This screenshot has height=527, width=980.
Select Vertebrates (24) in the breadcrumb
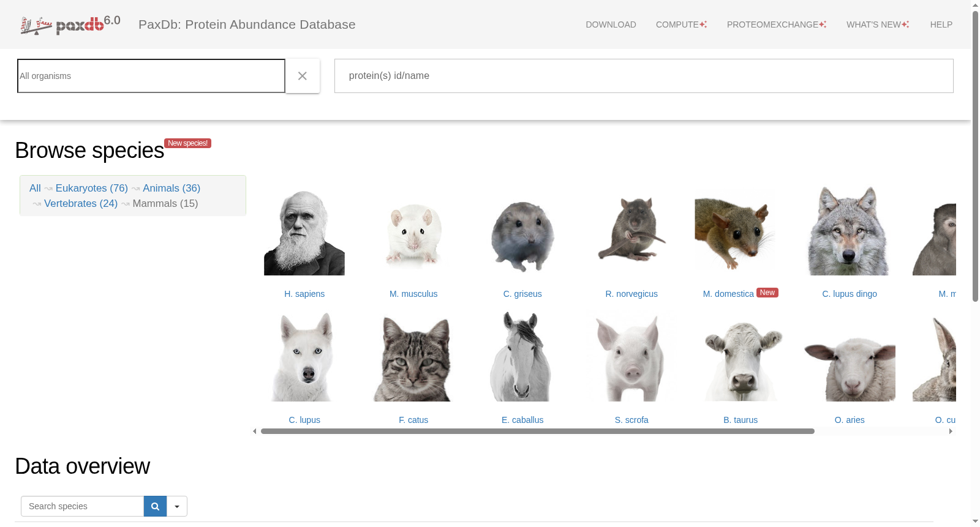[81, 204]
